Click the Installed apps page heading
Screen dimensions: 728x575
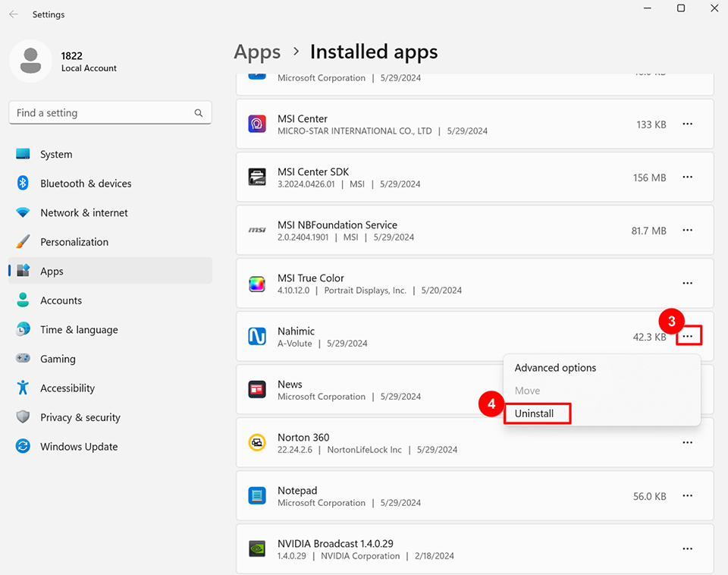(374, 52)
